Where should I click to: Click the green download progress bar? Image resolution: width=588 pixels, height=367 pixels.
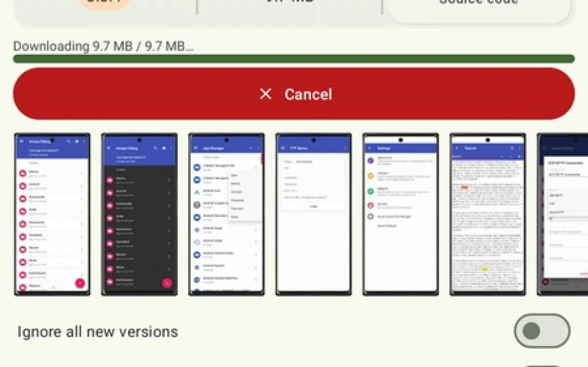click(x=293, y=59)
